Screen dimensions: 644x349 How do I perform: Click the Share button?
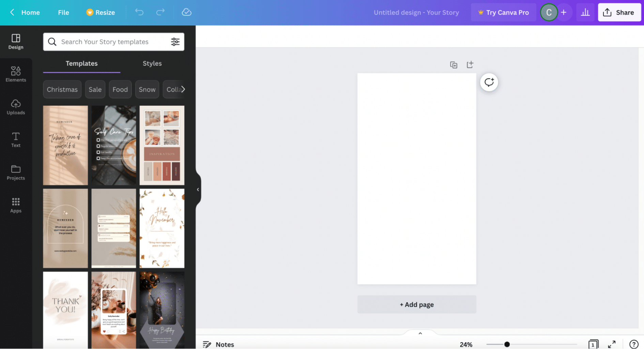pyautogui.click(x=619, y=12)
